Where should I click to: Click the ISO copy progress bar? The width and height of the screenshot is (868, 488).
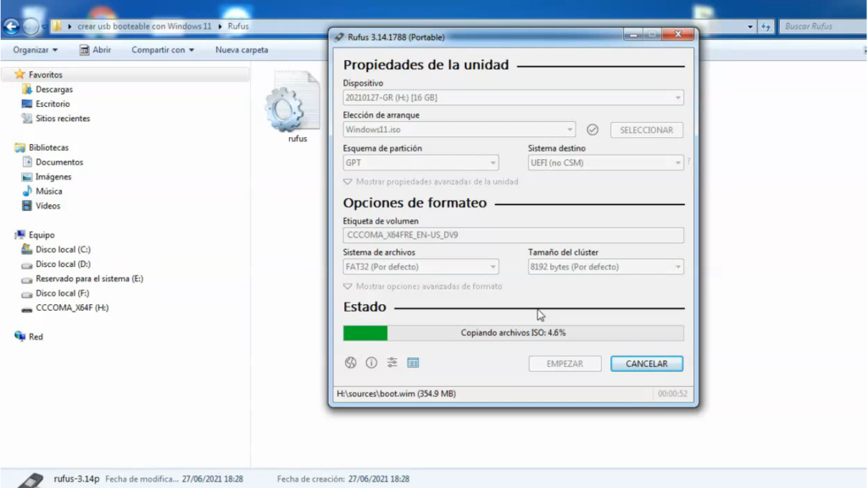pyautogui.click(x=513, y=333)
